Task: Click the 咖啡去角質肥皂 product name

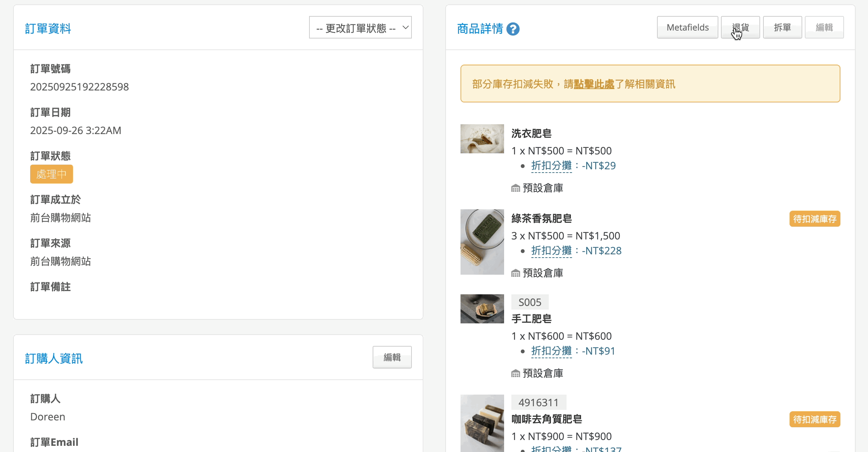Action: pyautogui.click(x=547, y=419)
